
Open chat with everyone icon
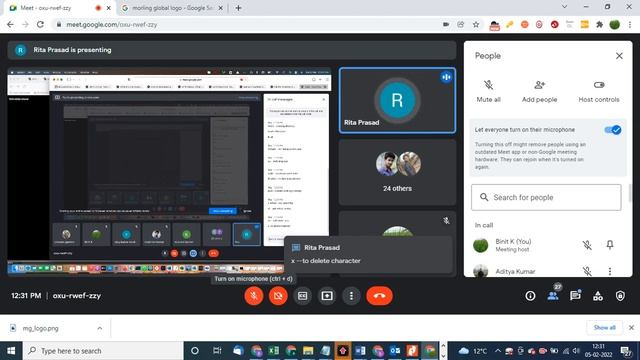(576, 296)
